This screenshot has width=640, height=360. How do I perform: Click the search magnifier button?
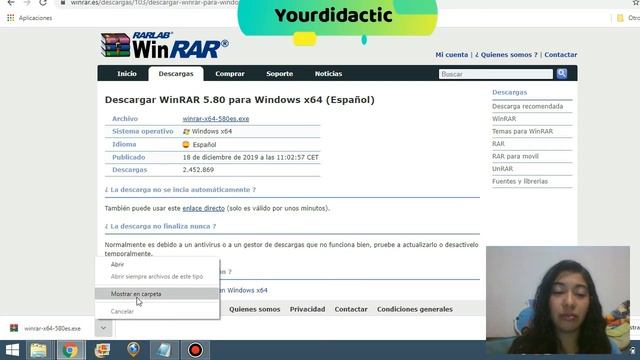(x=562, y=73)
